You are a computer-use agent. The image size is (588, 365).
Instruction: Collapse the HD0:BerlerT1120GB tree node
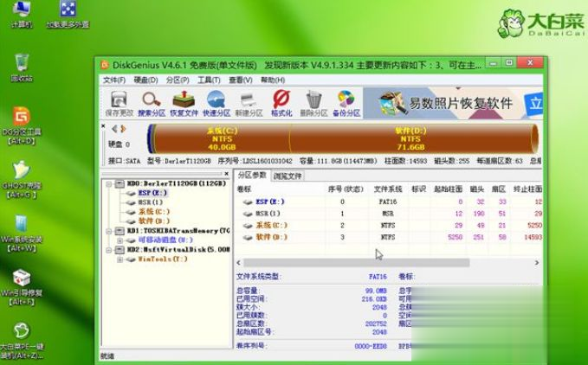pyautogui.click(x=109, y=184)
